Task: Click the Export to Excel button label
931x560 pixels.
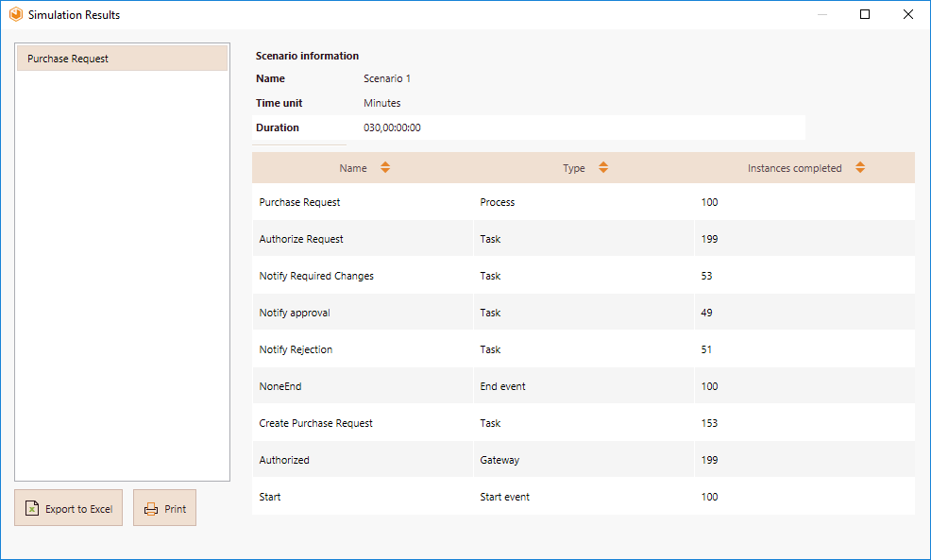Action: click(79, 509)
